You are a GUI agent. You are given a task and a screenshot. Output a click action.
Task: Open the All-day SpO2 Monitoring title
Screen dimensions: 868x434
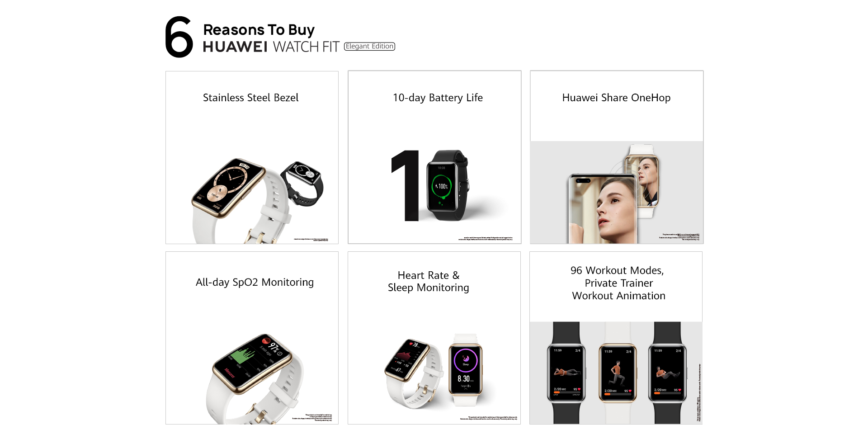pyautogui.click(x=255, y=282)
